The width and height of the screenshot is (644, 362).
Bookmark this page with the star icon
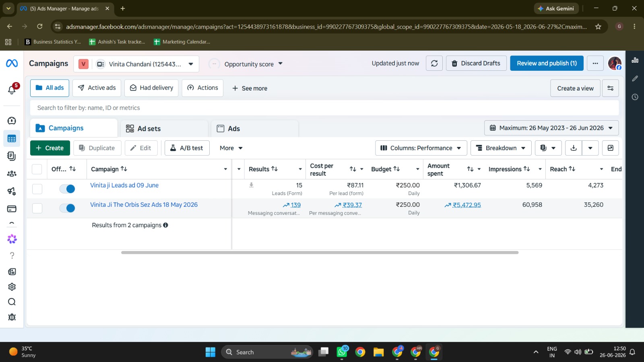click(598, 27)
